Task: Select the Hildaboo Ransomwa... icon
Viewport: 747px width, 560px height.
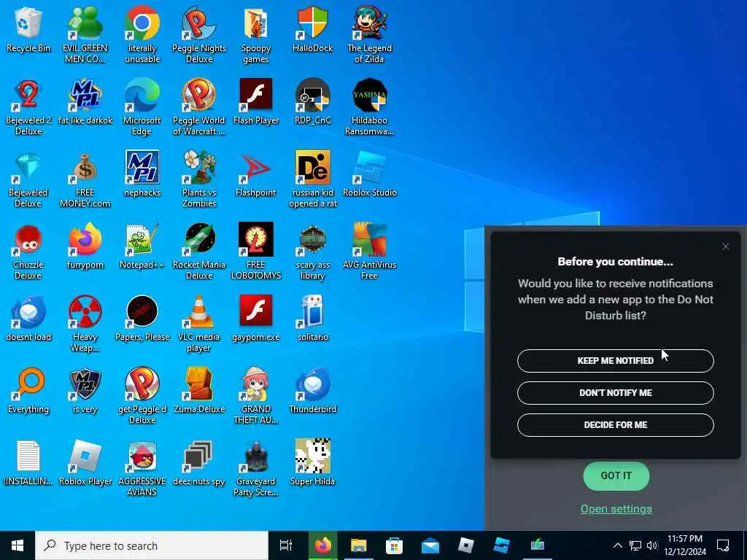Action: 370,95
